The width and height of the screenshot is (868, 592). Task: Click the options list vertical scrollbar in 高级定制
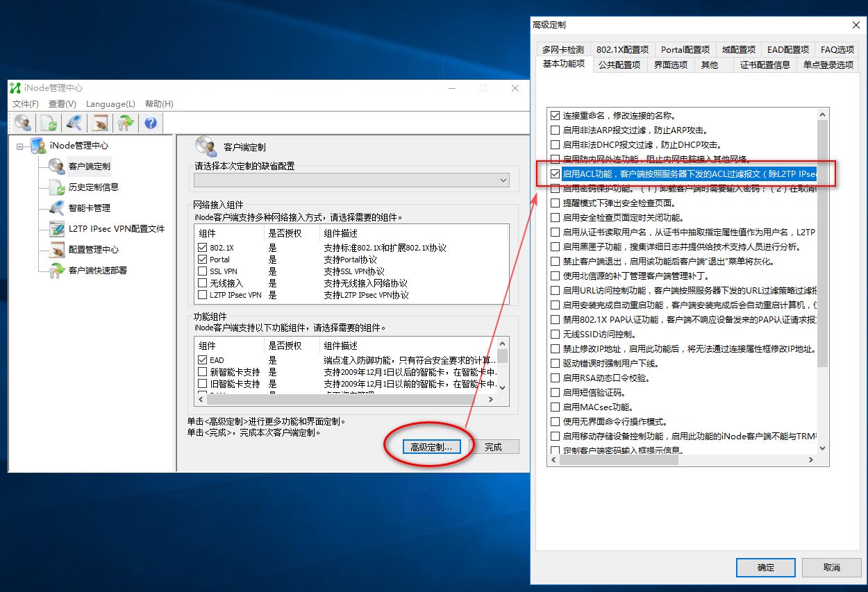tap(823, 243)
